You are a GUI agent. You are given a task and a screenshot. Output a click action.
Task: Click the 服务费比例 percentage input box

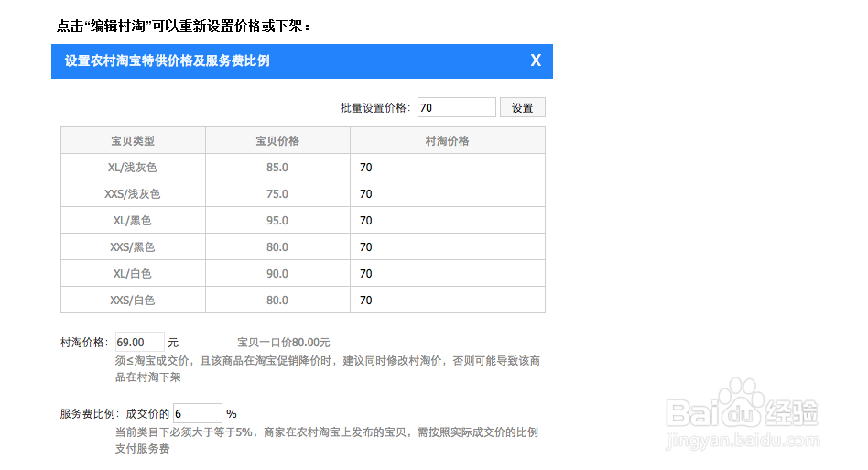click(x=198, y=413)
